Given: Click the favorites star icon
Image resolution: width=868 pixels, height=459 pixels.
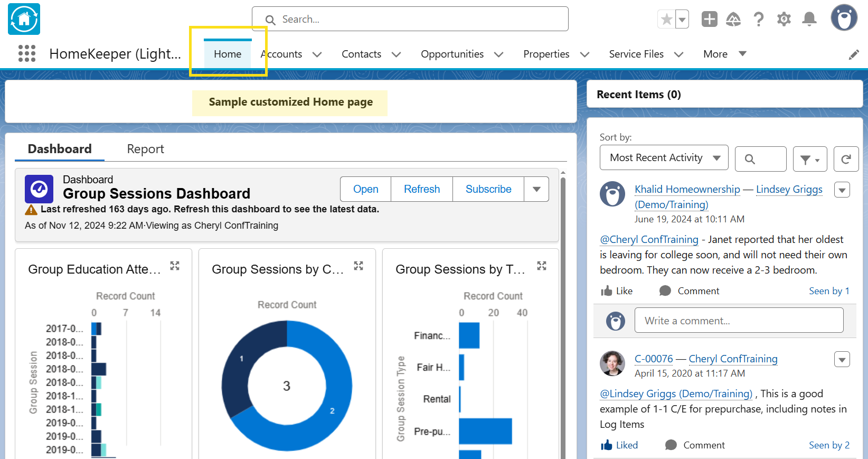Looking at the screenshot, I should pos(666,20).
